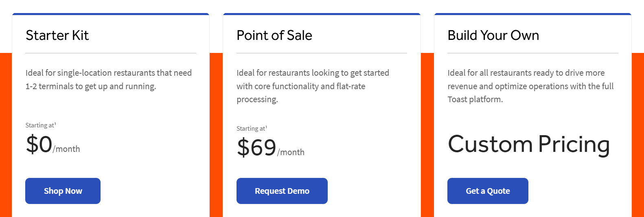644x217 pixels.
Task: Click the $69 price in Point of Sale
Action: (256, 147)
